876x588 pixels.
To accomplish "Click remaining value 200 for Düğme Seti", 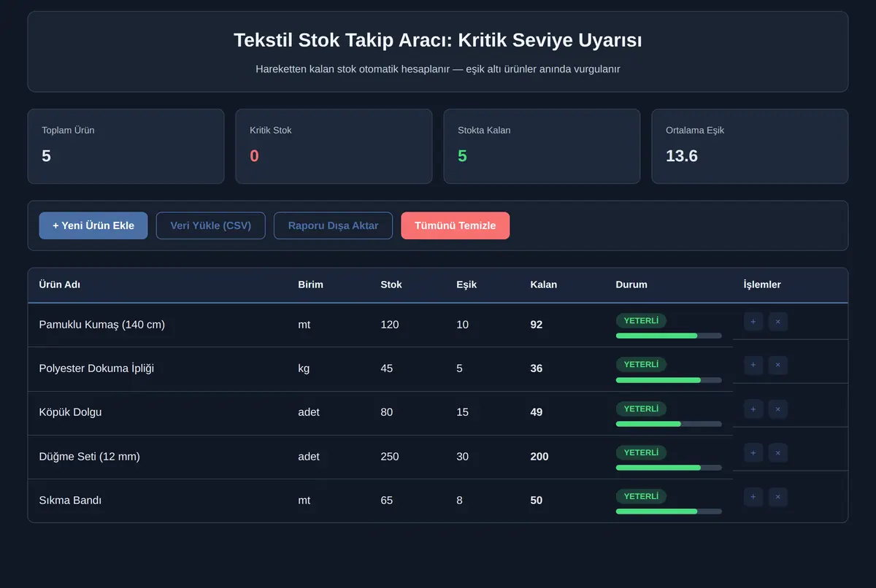I will [x=539, y=457].
